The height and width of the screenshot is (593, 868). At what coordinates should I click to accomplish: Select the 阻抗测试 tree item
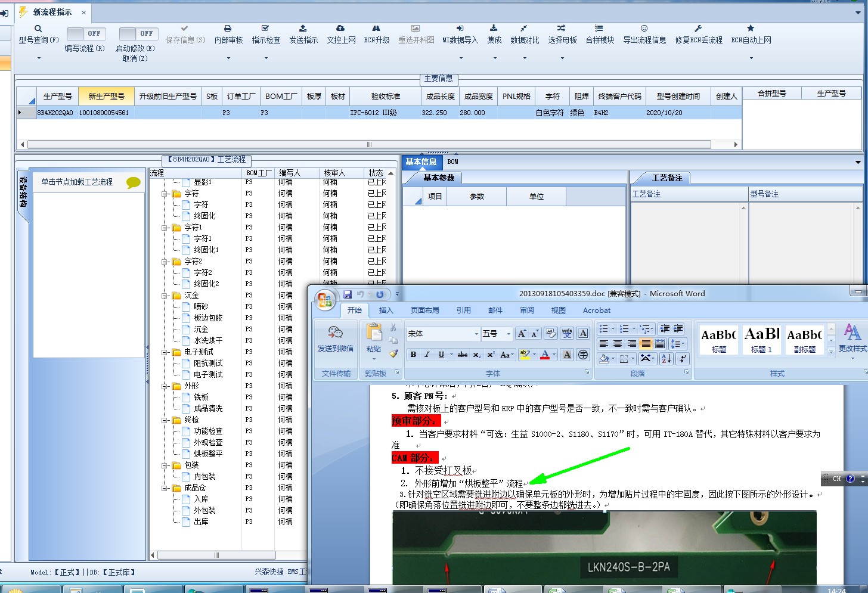[208, 363]
